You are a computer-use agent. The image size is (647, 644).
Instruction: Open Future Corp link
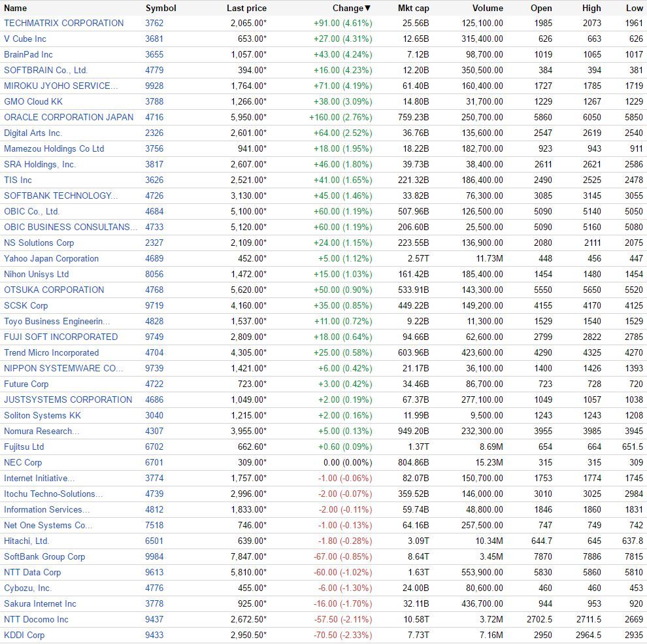click(x=26, y=384)
